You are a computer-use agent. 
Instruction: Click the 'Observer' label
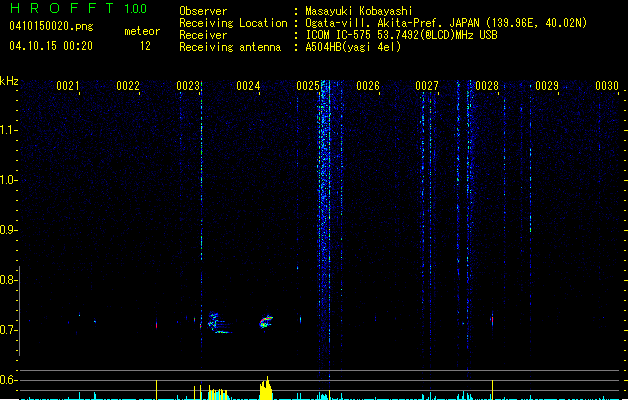[x=203, y=11]
